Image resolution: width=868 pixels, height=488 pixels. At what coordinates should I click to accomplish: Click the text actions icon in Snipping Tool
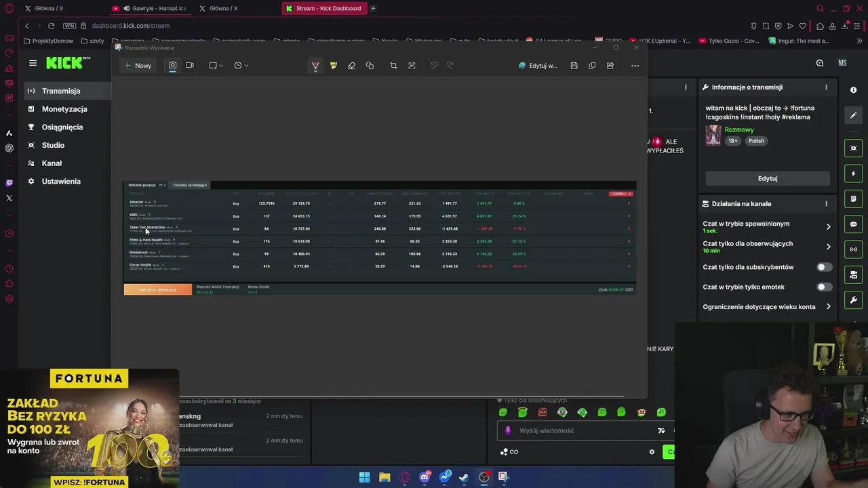412,66
